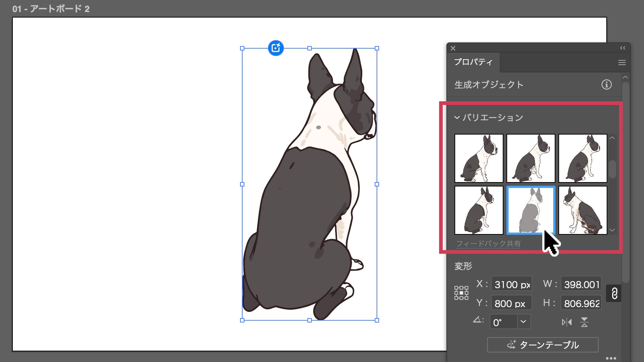Flip the object horizontally
The image size is (644, 362).
(566, 322)
